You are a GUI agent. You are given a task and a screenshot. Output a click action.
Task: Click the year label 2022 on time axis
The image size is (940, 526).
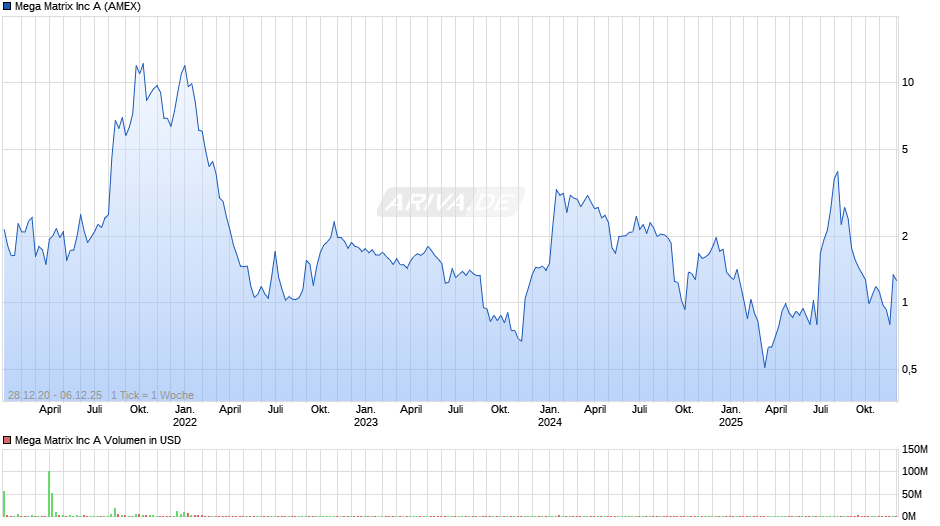185,422
